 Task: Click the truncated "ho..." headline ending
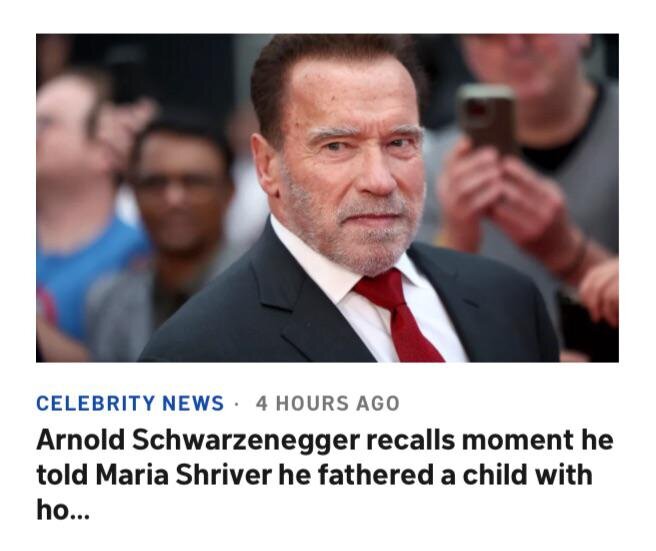pyautogui.click(x=62, y=508)
